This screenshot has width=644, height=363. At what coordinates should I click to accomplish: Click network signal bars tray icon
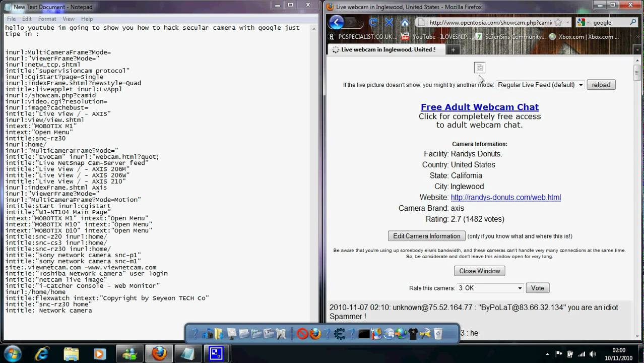pyautogui.click(x=583, y=354)
